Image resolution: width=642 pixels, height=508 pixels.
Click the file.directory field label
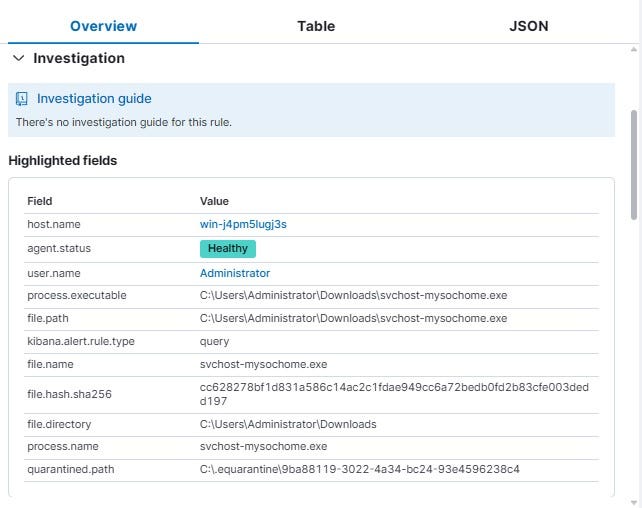click(x=59, y=424)
